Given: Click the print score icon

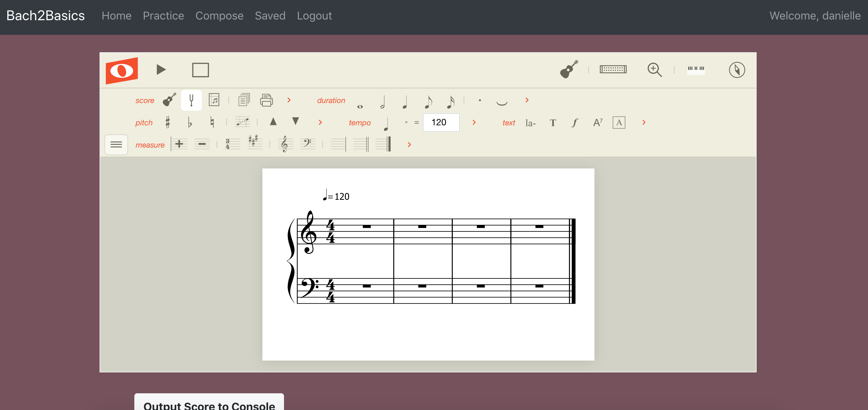Looking at the screenshot, I should pyautogui.click(x=266, y=100).
